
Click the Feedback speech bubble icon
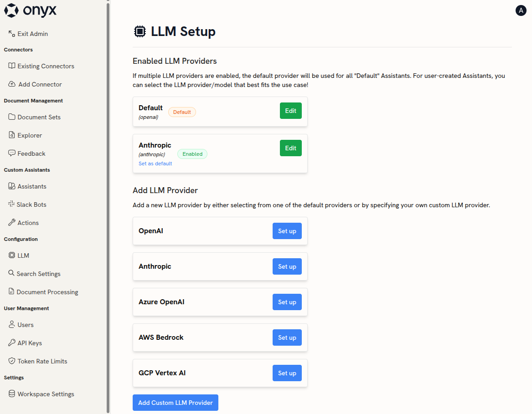(12, 153)
